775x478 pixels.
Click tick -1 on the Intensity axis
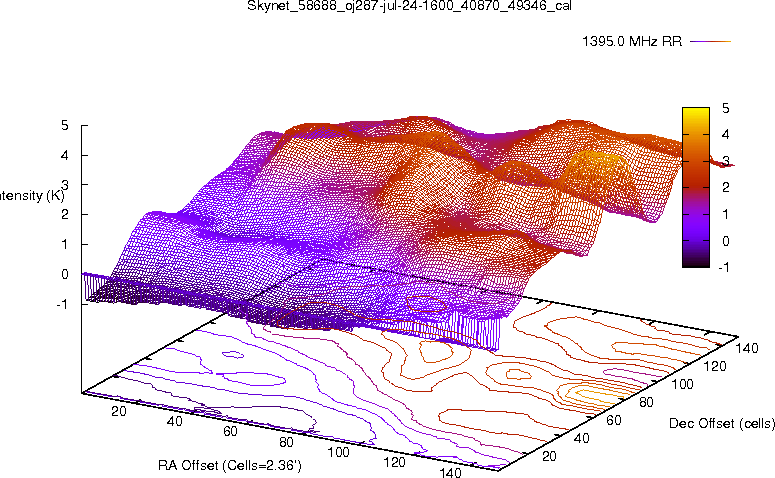[x=62, y=304]
